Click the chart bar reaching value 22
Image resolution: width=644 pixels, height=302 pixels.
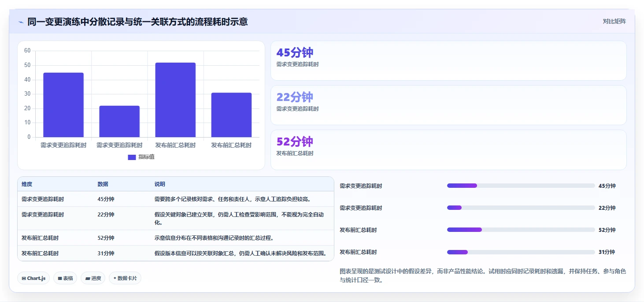coord(119,121)
